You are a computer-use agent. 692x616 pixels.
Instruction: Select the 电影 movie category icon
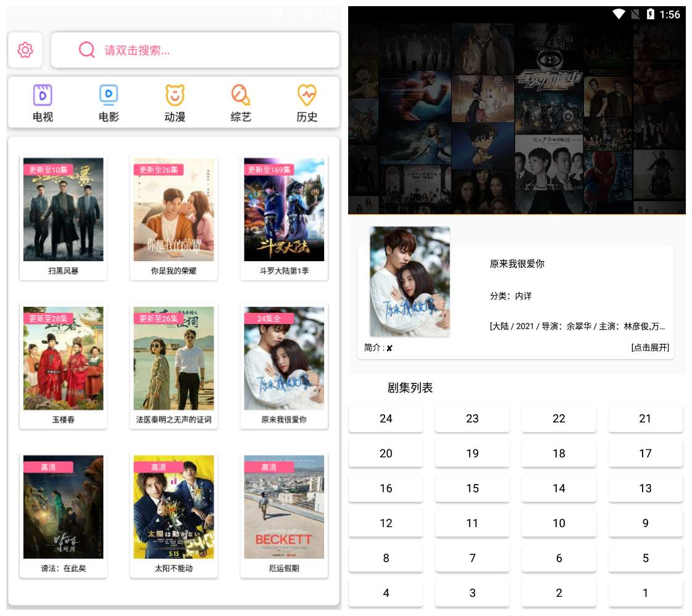109,96
